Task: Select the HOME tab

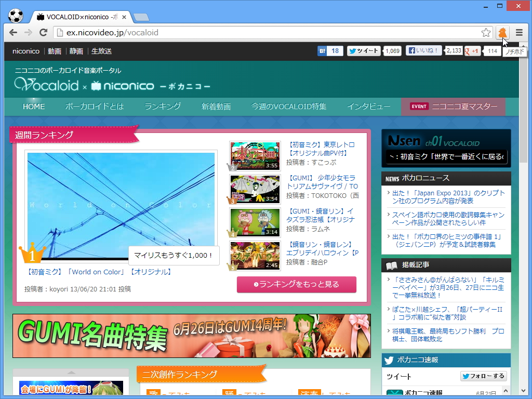Action: pyautogui.click(x=33, y=106)
